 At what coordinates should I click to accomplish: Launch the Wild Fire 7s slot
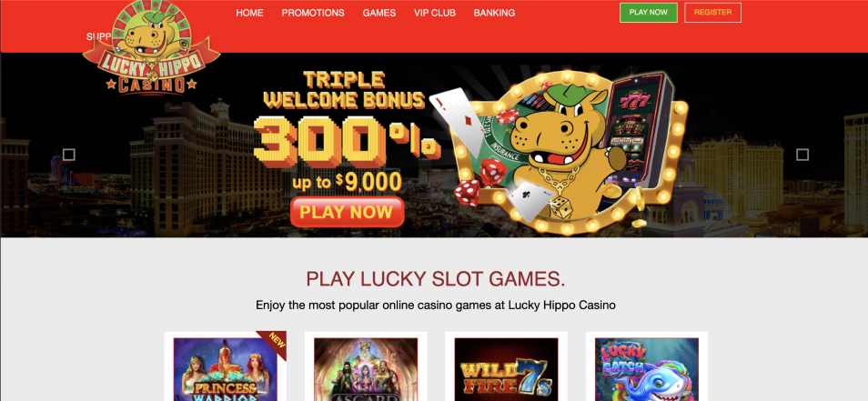(506, 369)
